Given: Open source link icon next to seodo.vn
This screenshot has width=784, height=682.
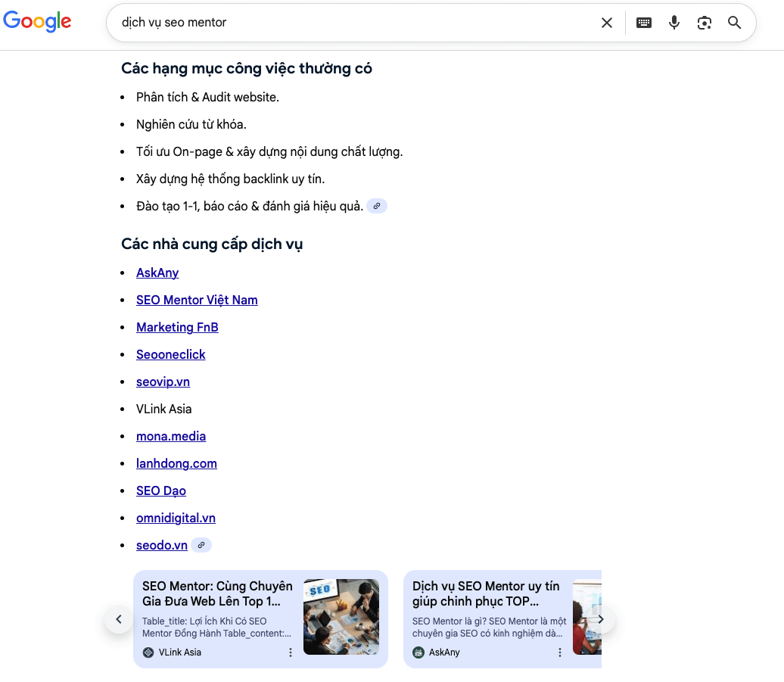Looking at the screenshot, I should pyautogui.click(x=201, y=545).
